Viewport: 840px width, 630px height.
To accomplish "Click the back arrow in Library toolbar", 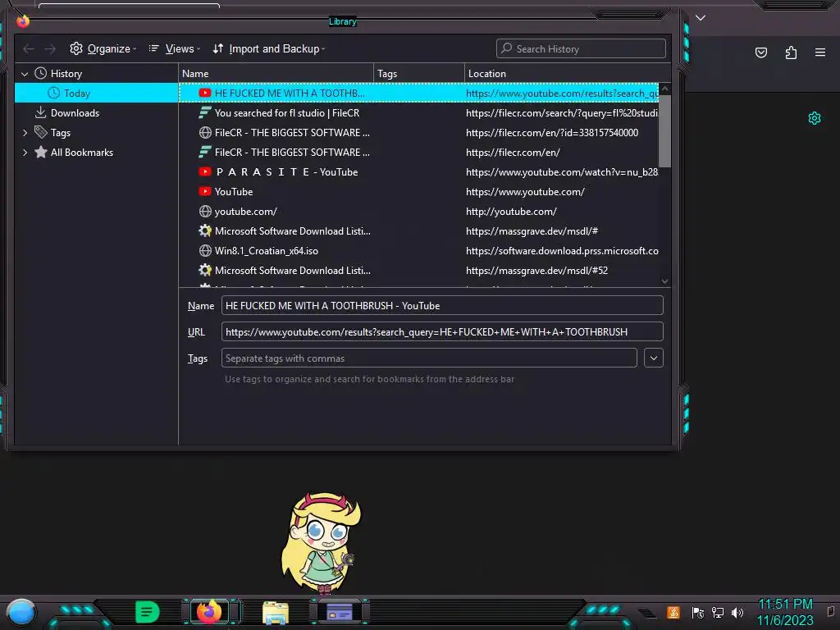I will click(29, 48).
